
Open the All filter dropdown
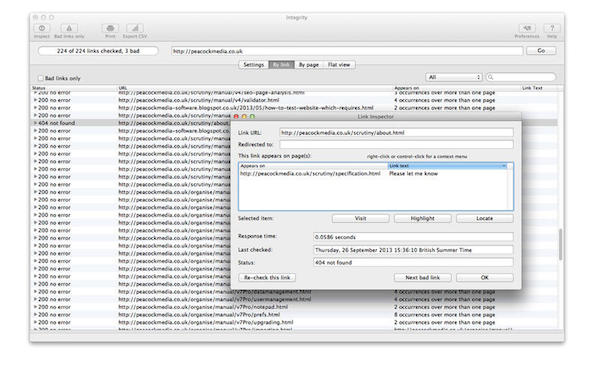[x=453, y=77]
